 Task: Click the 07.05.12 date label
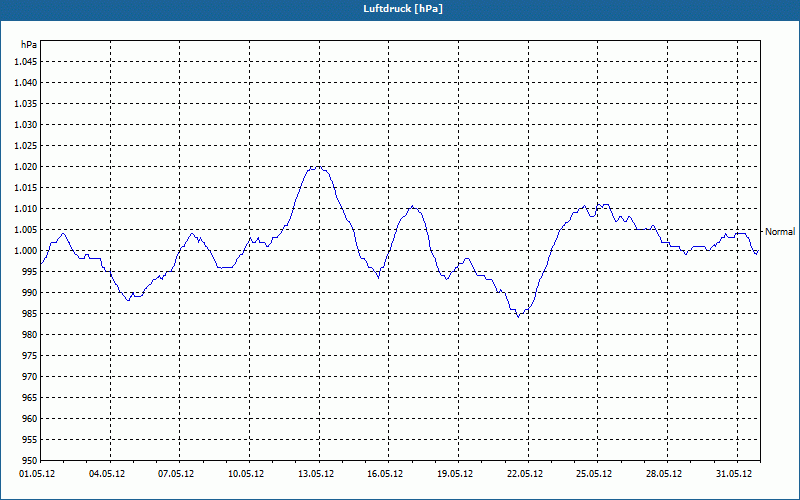coord(176,474)
